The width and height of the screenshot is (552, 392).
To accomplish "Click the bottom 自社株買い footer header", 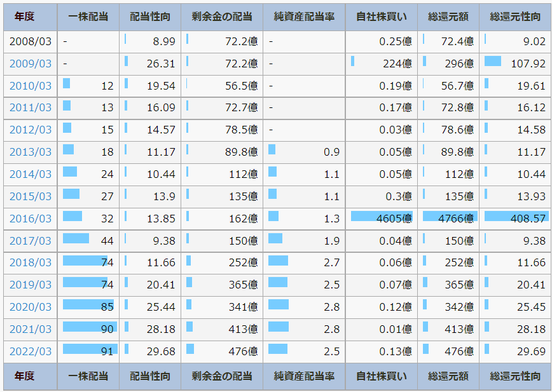I will coord(382,376).
